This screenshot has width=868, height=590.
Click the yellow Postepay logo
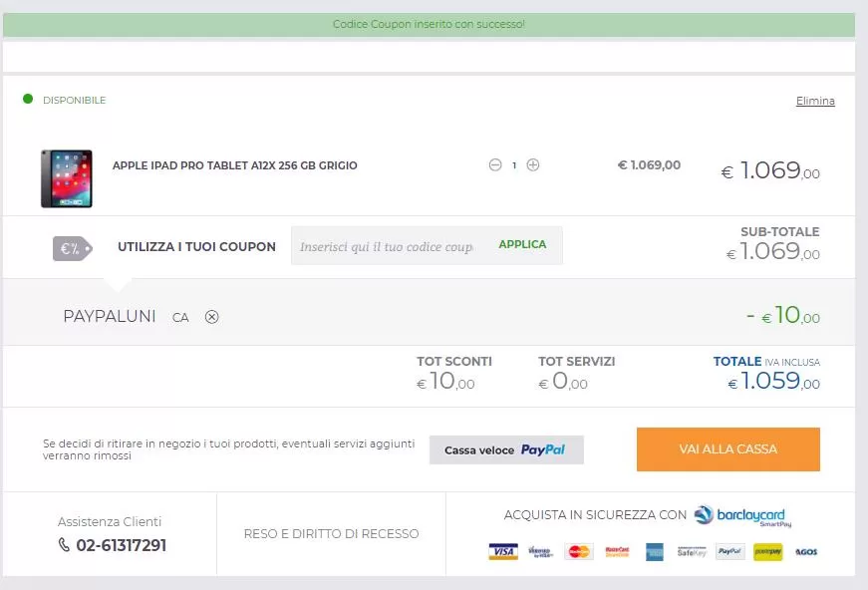(767, 552)
